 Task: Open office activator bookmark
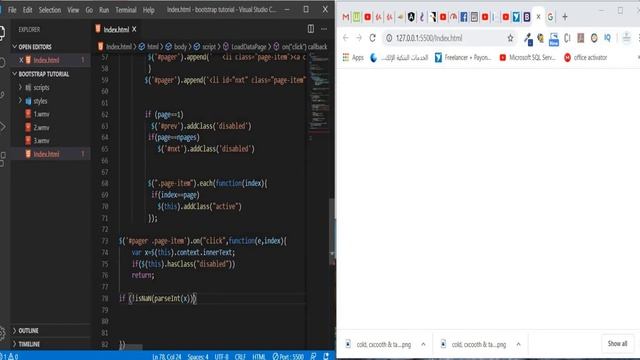tap(586, 58)
